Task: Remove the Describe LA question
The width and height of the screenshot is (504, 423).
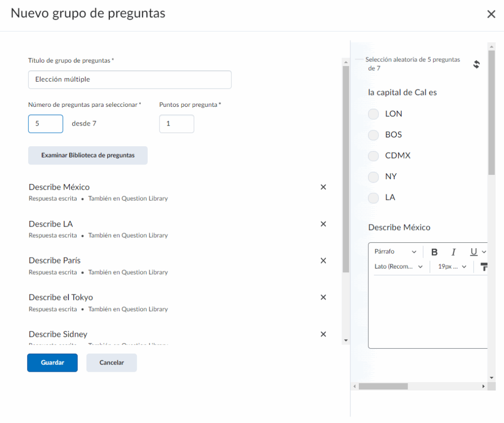Action: point(323,224)
